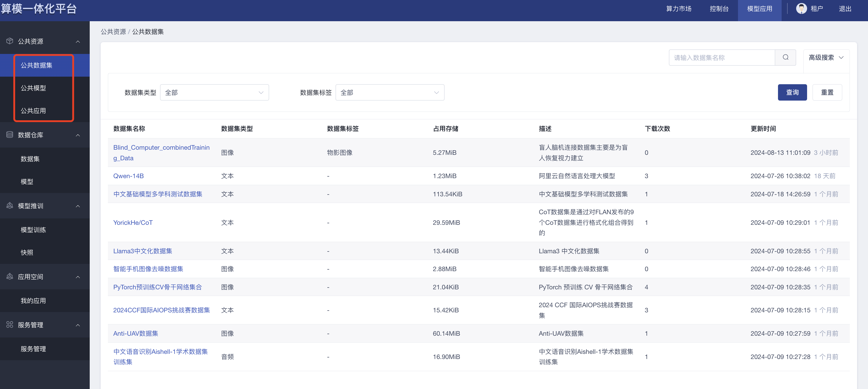Select 公共模型 in the sidebar
The width and height of the screenshot is (868, 389).
pos(33,88)
